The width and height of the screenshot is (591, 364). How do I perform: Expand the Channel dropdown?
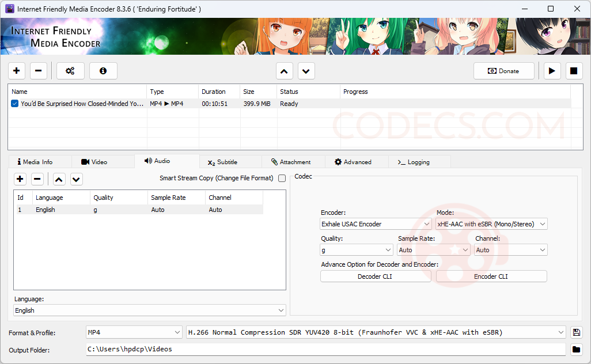[x=511, y=250]
